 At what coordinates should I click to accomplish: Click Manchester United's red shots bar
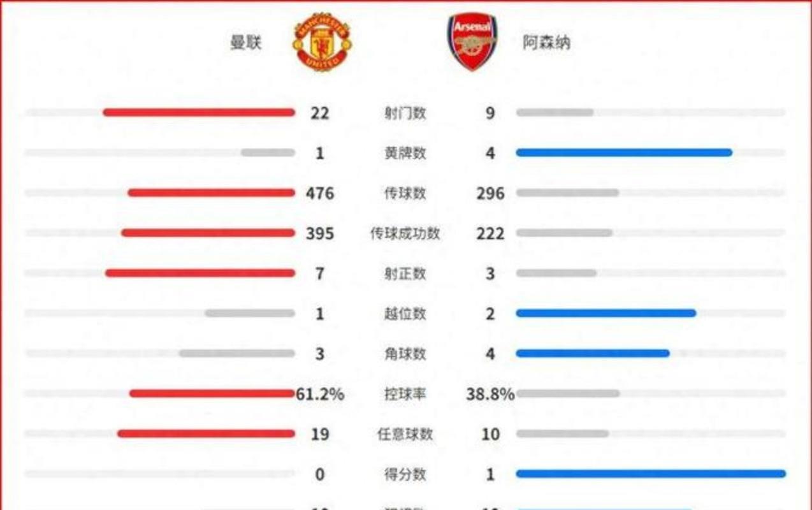point(199,113)
